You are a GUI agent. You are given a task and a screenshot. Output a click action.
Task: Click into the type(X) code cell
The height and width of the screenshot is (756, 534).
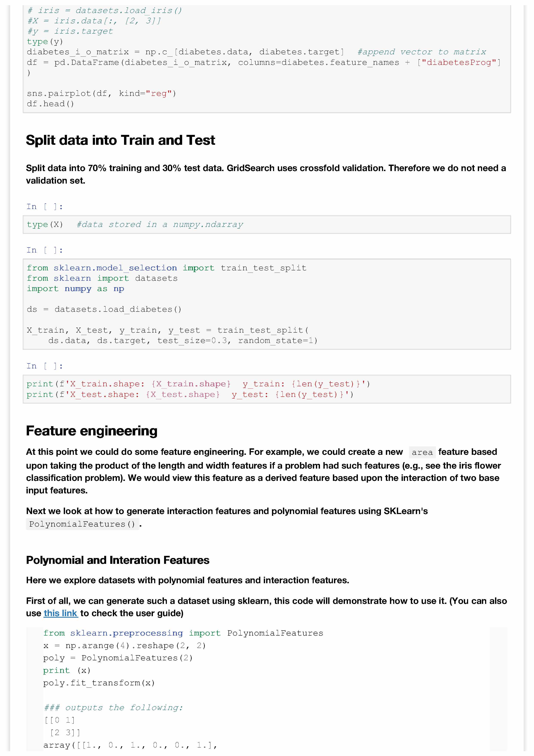(267, 224)
